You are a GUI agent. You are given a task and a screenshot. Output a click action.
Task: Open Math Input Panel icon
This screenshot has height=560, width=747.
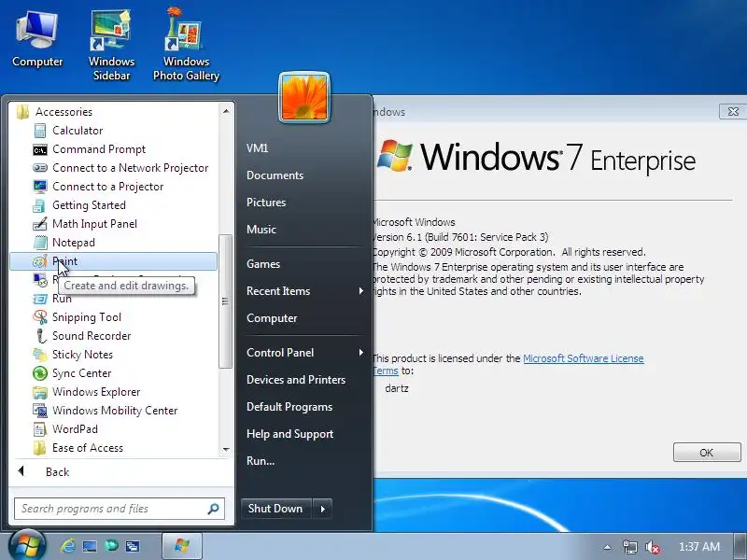coord(40,224)
